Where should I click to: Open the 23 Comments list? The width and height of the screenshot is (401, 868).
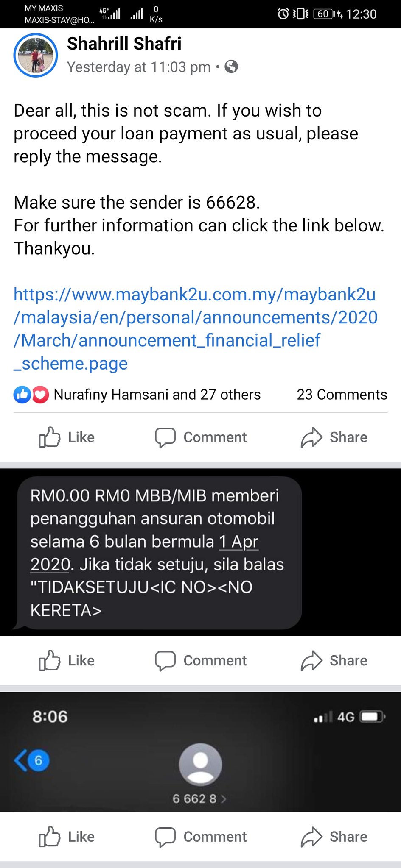pyautogui.click(x=342, y=395)
